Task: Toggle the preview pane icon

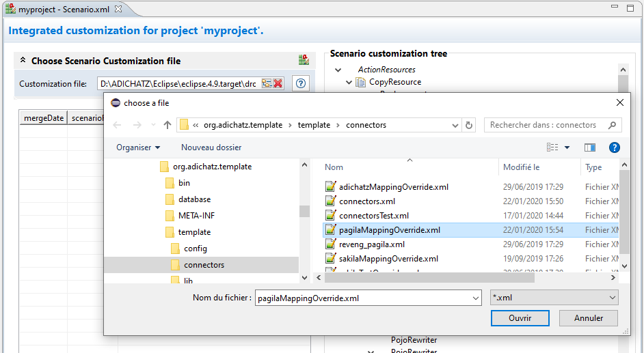Action: [590, 147]
